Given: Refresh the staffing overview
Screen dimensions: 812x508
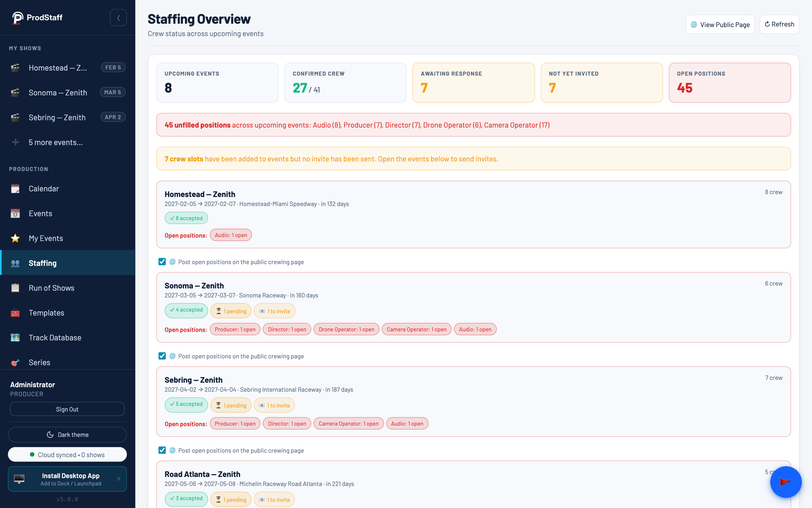Looking at the screenshot, I should [x=779, y=24].
